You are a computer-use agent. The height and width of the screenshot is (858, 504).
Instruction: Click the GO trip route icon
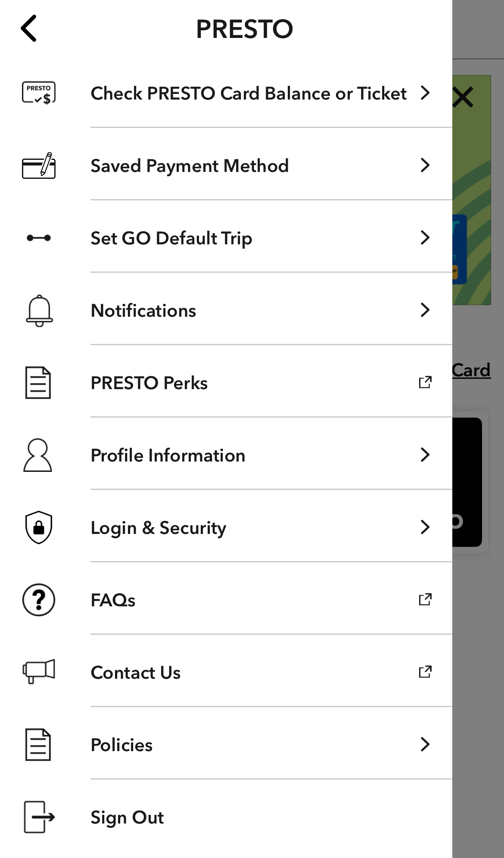(x=39, y=238)
